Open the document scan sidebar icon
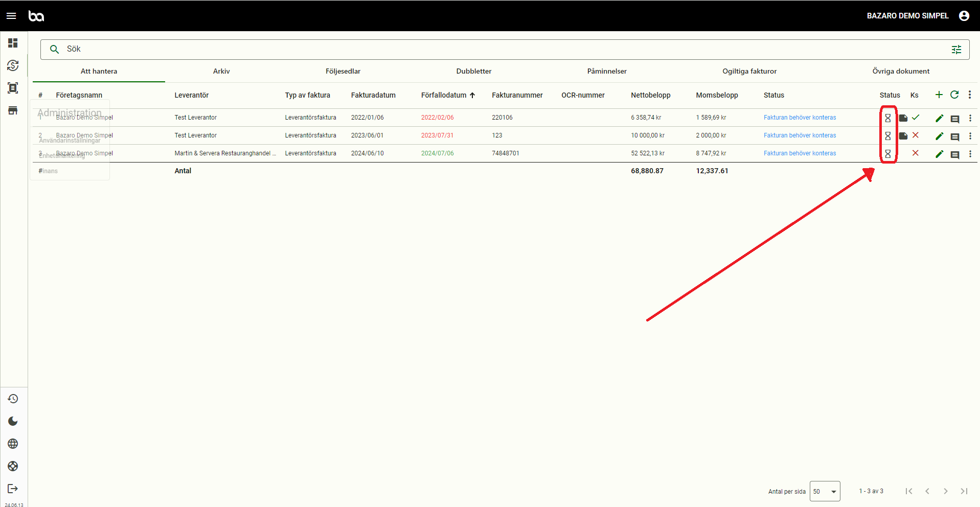The width and height of the screenshot is (980, 507). point(13,88)
